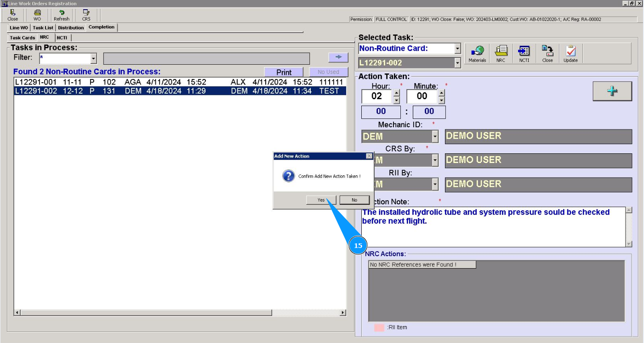Image resolution: width=644 pixels, height=343 pixels.
Task: Select row L12291-001 in the task list
Action: [x=180, y=82]
